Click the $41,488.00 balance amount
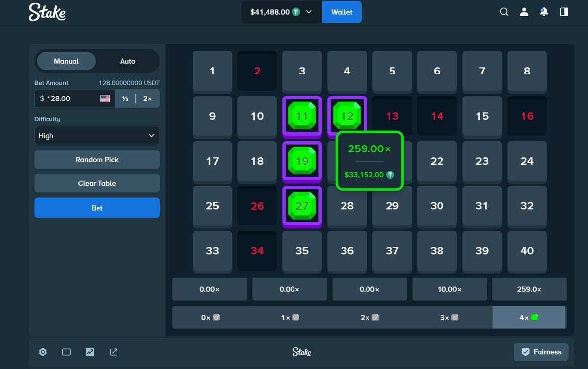Image resolution: width=588 pixels, height=369 pixels. [x=269, y=12]
